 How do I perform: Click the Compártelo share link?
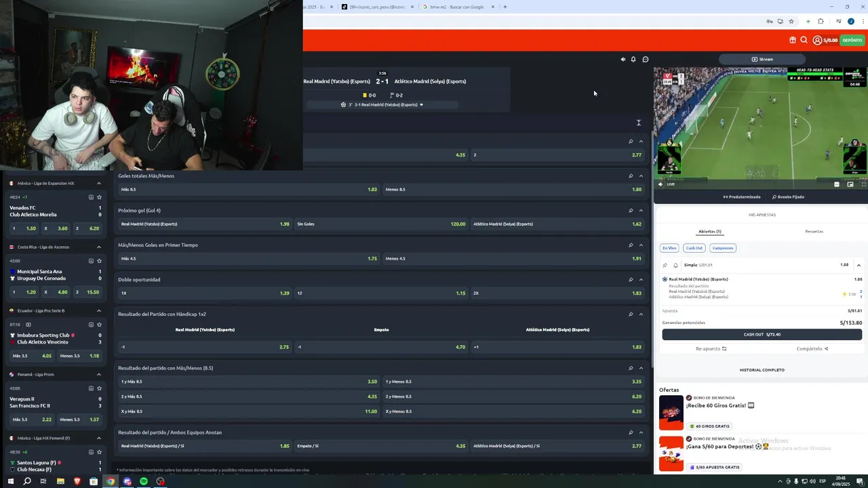(812, 348)
